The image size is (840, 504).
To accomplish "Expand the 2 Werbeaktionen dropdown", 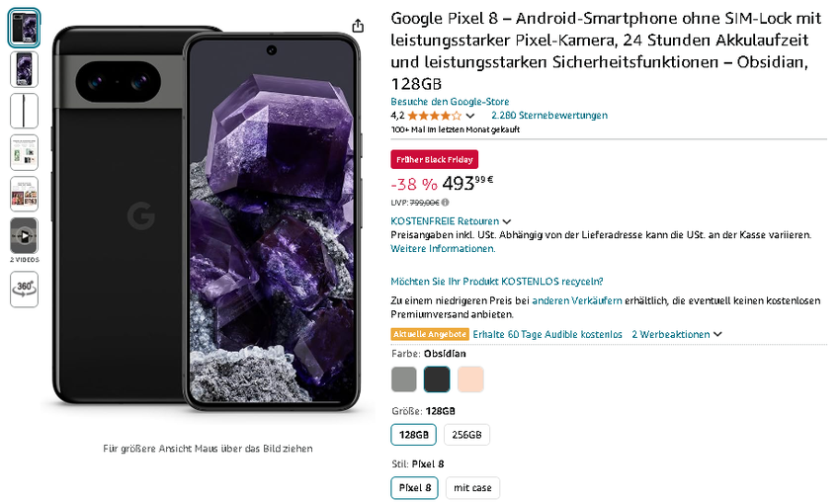I will (x=717, y=335).
